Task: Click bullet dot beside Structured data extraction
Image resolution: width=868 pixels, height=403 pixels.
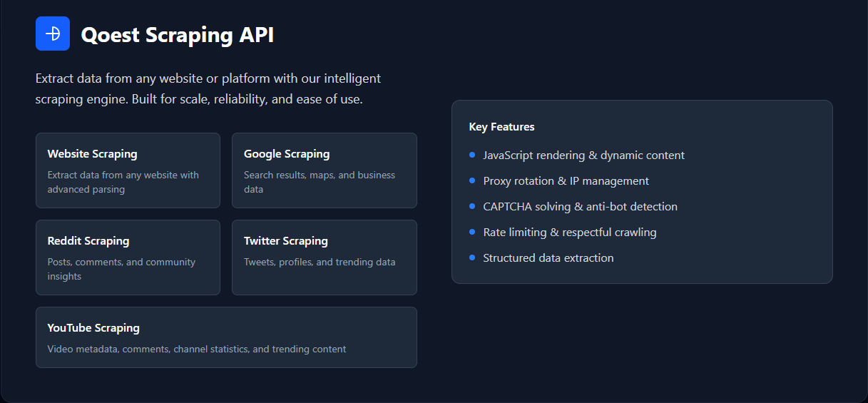Action: [x=472, y=257]
